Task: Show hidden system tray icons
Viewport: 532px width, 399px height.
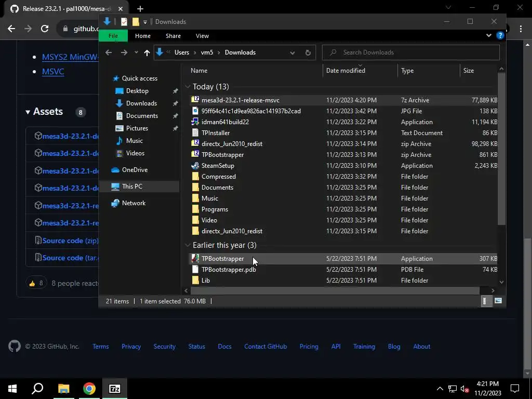Action: pyautogui.click(x=440, y=389)
